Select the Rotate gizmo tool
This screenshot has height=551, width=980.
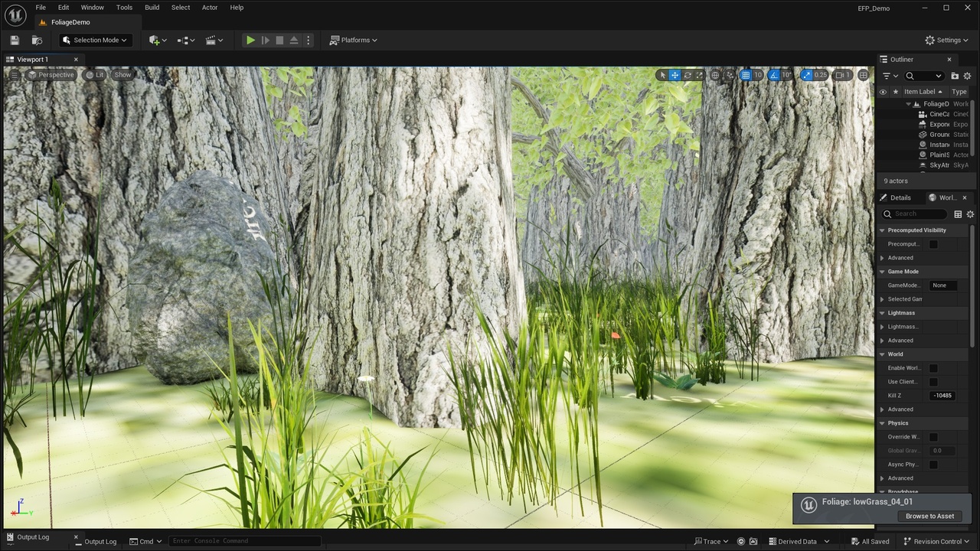pos(688,75)
